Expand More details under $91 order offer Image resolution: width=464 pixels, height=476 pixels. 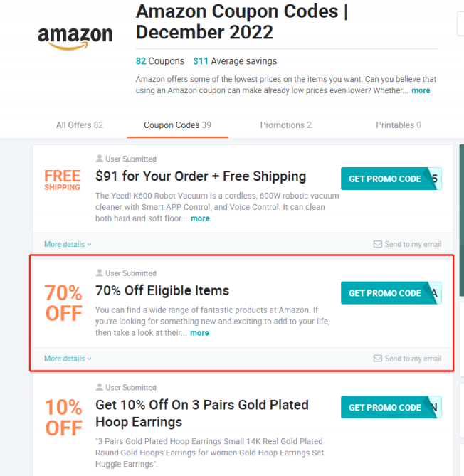pyautogui.click(x=68, y=244)
